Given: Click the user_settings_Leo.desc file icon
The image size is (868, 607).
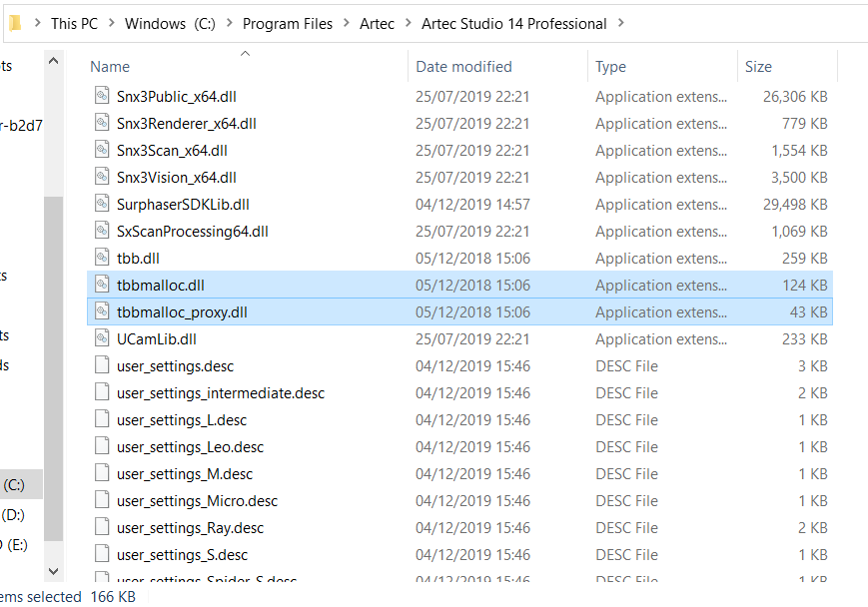Looking at the screenshot, I should click(102, 446).
